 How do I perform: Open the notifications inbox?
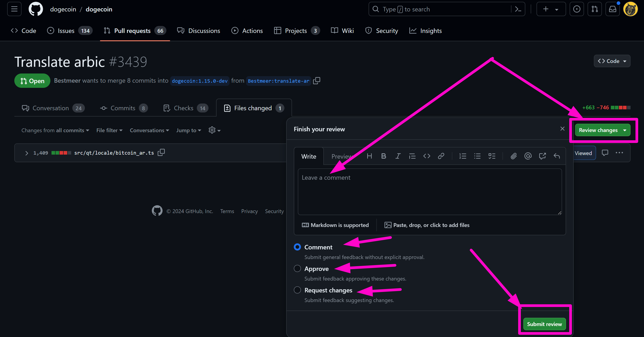pos(612,9)
